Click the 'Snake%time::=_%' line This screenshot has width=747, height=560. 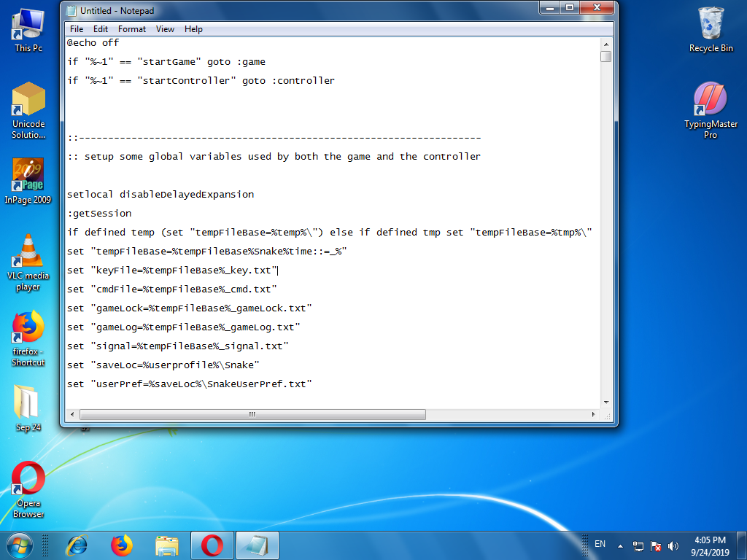206,252
